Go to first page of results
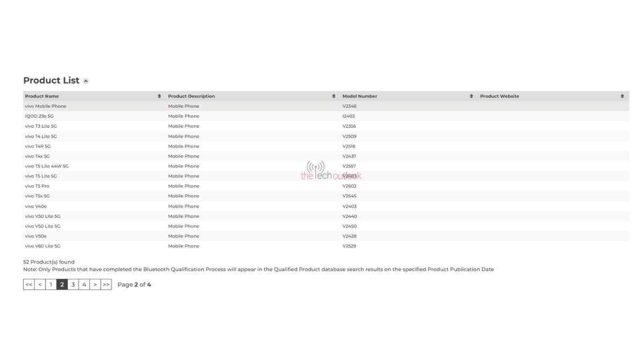Viewport: 644px width, 362px height. pyautogui.click(x=29, y=285)
